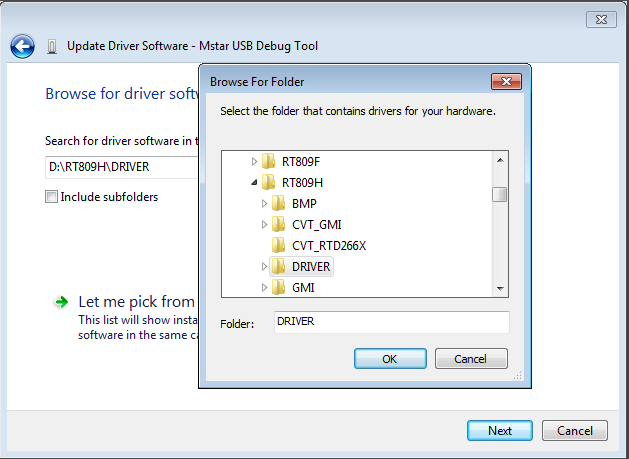Click the CVT_GMI folder icon
629x459 pixels.
point(278,224)
